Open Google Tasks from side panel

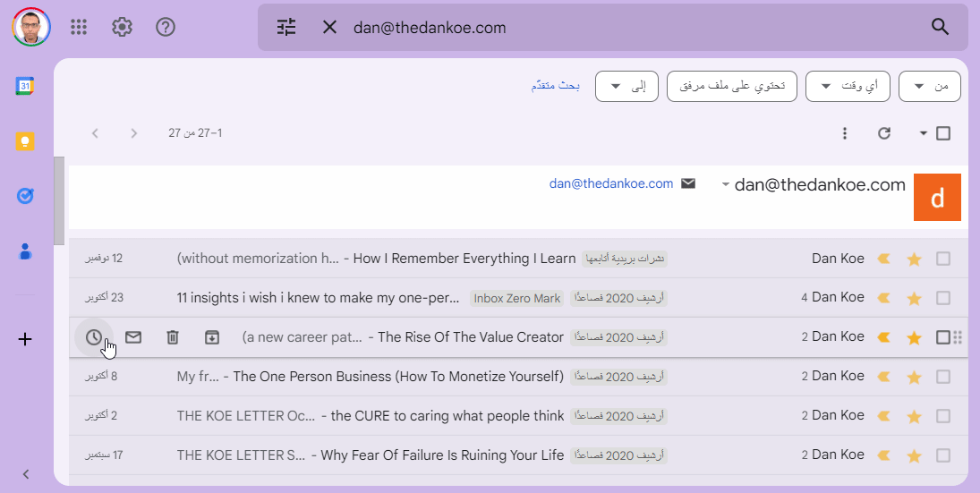click(x=25, y=196)
